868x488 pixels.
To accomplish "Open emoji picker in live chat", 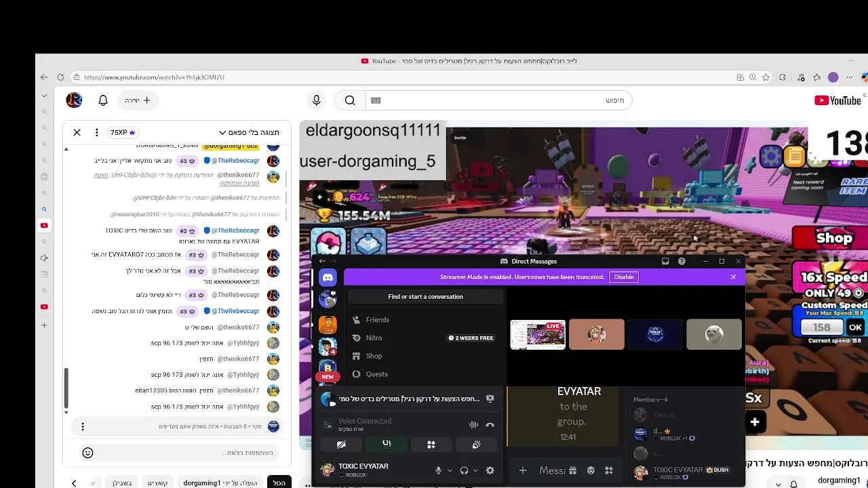I will pos(87,453).
